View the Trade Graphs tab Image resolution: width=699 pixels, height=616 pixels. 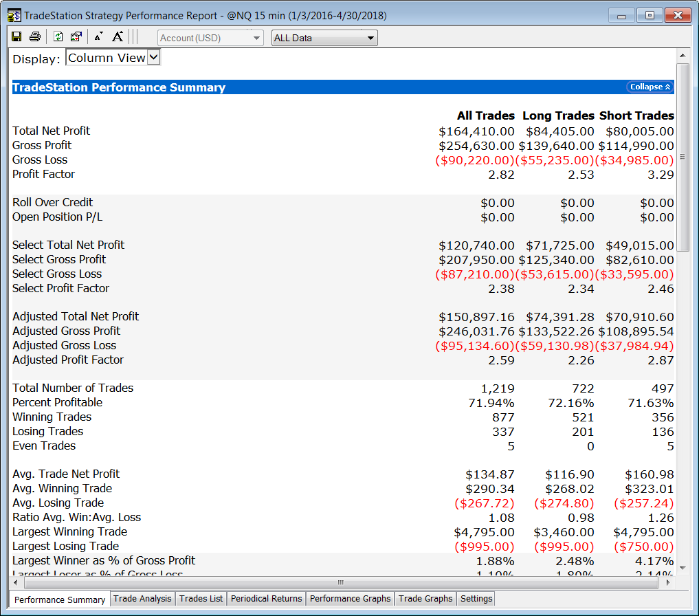(425, 599)
